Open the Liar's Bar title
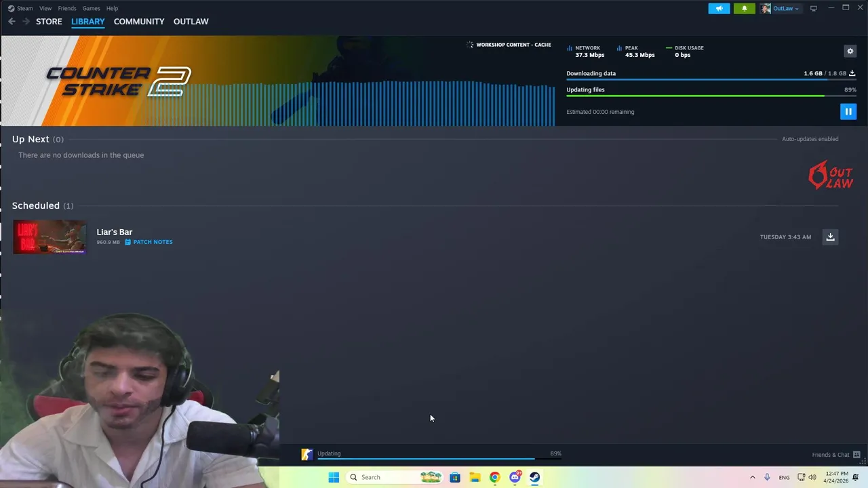The height and width of the screenshot is (488, 868). [x=114, y=232]
